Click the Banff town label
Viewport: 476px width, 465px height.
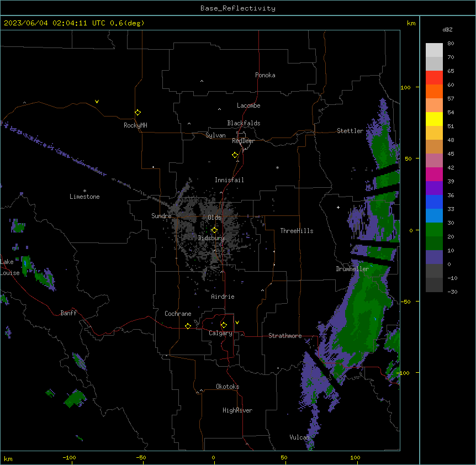point(68,313)
